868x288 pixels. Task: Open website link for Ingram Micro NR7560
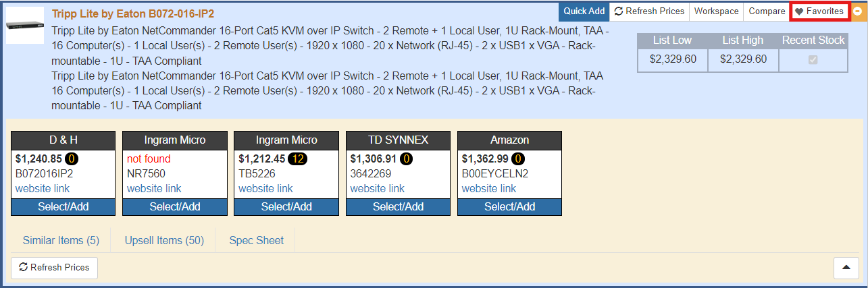click(x=154, y=188)
